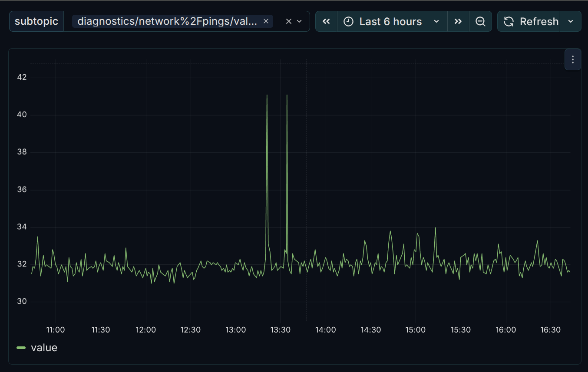
Task: Zoom out the time range
Action: (x=480, y=21)
